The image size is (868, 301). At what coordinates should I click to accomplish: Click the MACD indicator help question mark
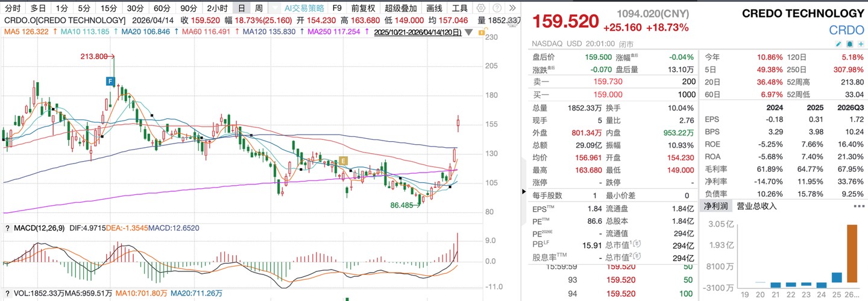pyautogui.click(x=7, y=228)
